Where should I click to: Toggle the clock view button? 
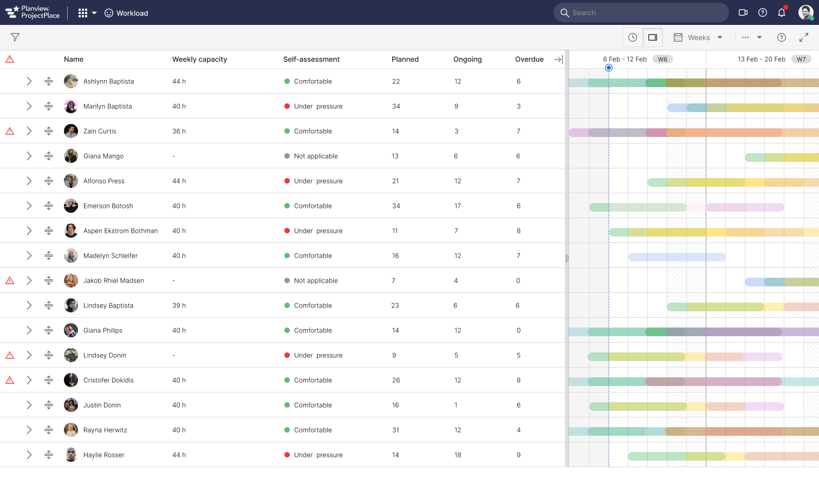coord(633,37)
